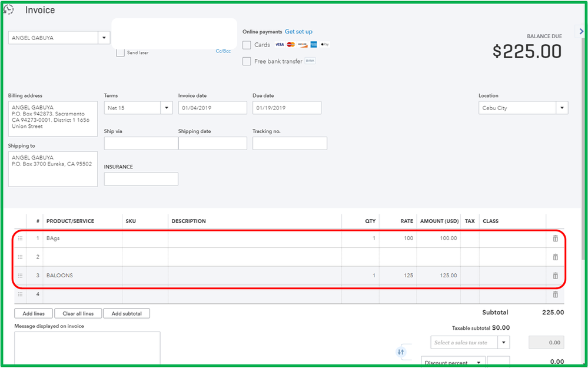
Task: Delete line 4 with trash icon
Action: (x=556, y=294)
